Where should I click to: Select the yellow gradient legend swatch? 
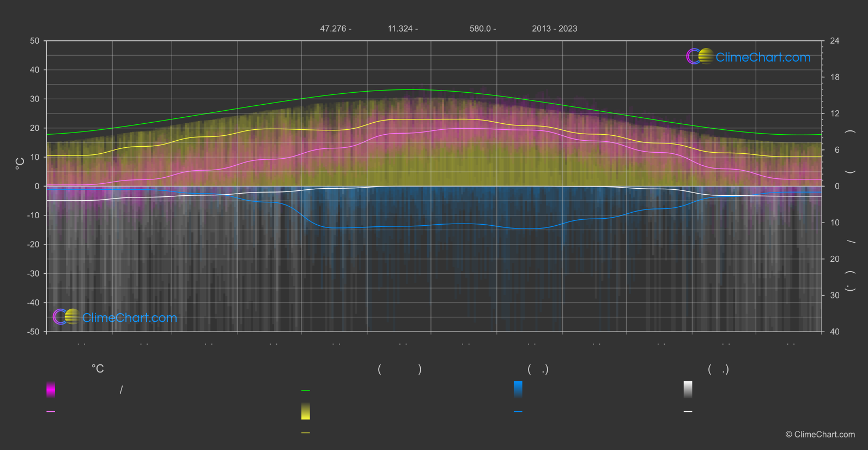point(306,411)
